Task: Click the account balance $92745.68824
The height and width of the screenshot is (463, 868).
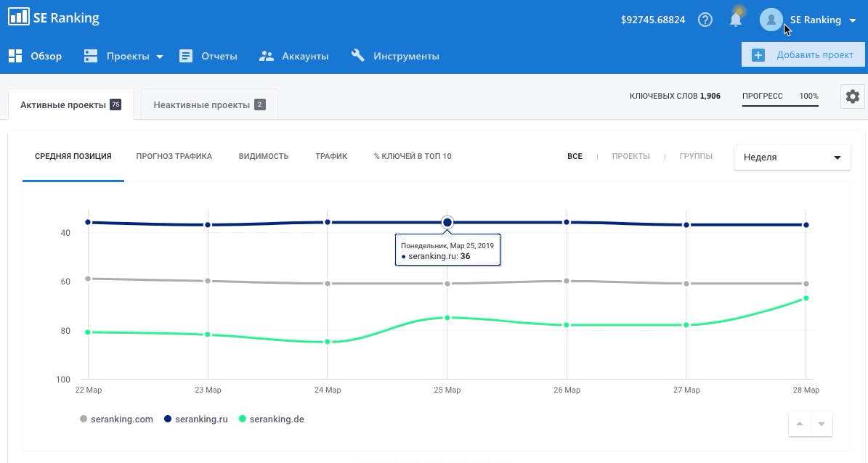Action: click(653, 20)
